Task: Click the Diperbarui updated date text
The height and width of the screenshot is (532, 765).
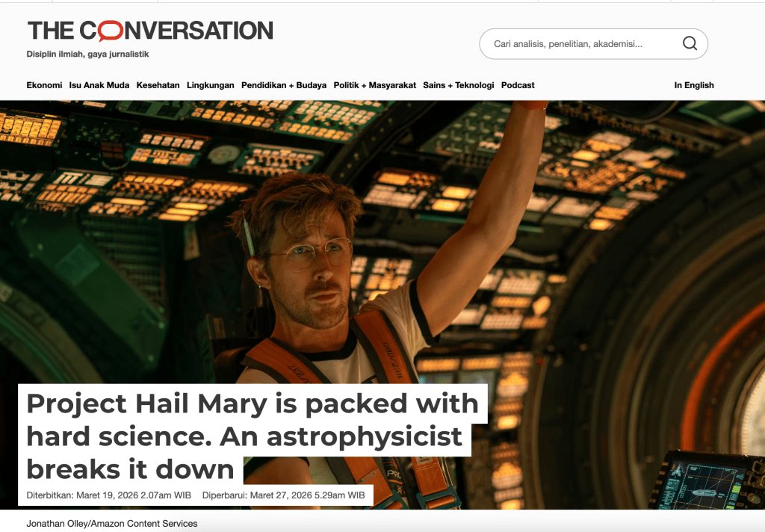Action: pos(283,495)
